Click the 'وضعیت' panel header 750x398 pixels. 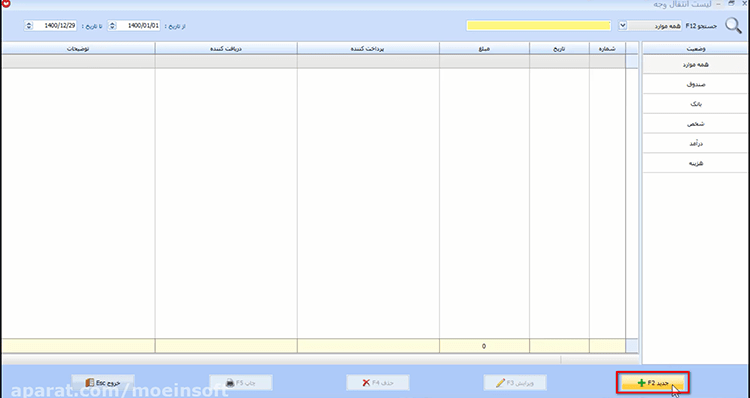click(x=695, y=48)
